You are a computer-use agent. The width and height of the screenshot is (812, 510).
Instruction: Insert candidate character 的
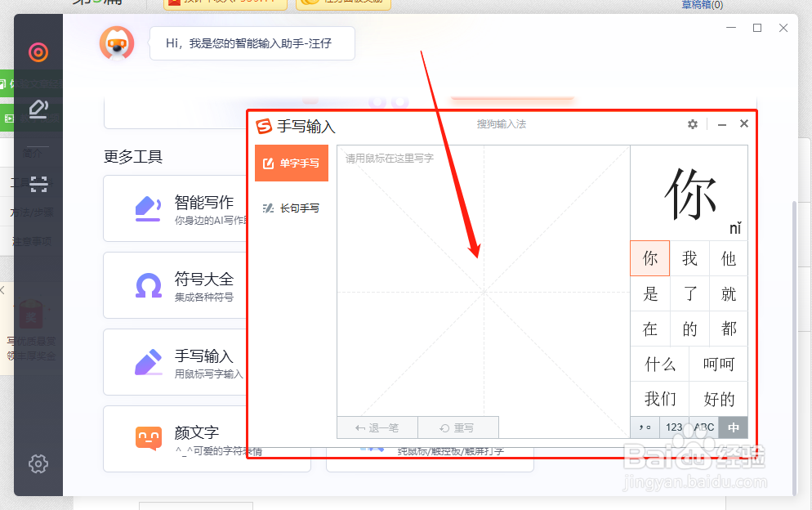pyautogui.click(x=689, y=329)
